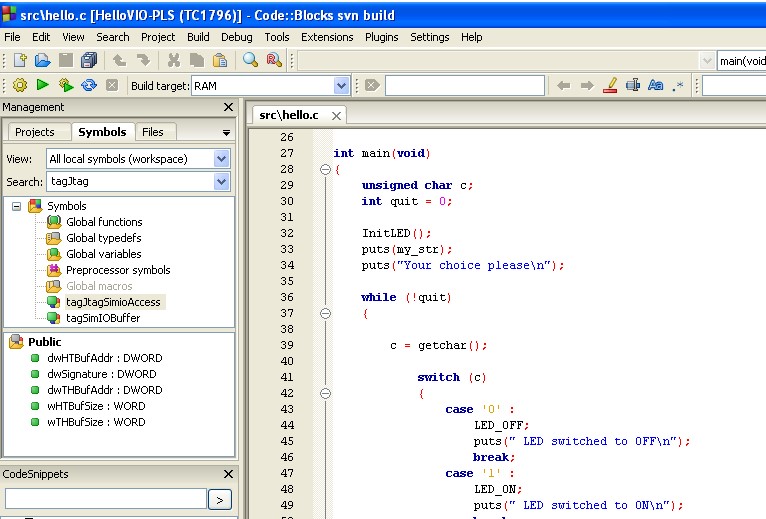Screen dimensions: 766x519
Task: Click the Rebuild icon
Action: 89,86
